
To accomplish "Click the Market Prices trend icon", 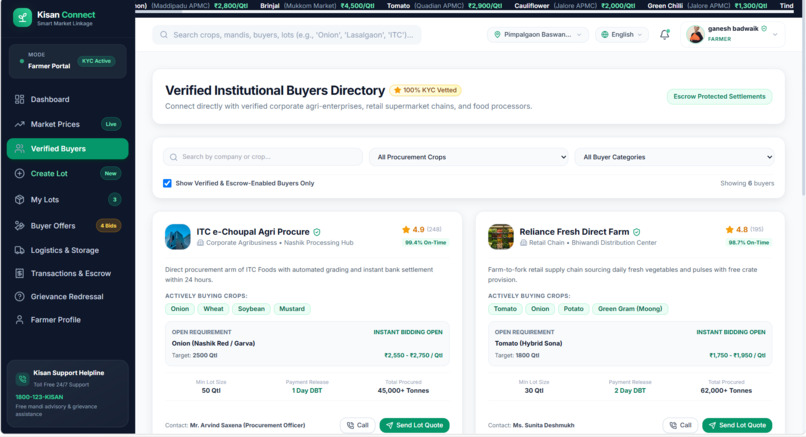I will [x=20, y=124].
